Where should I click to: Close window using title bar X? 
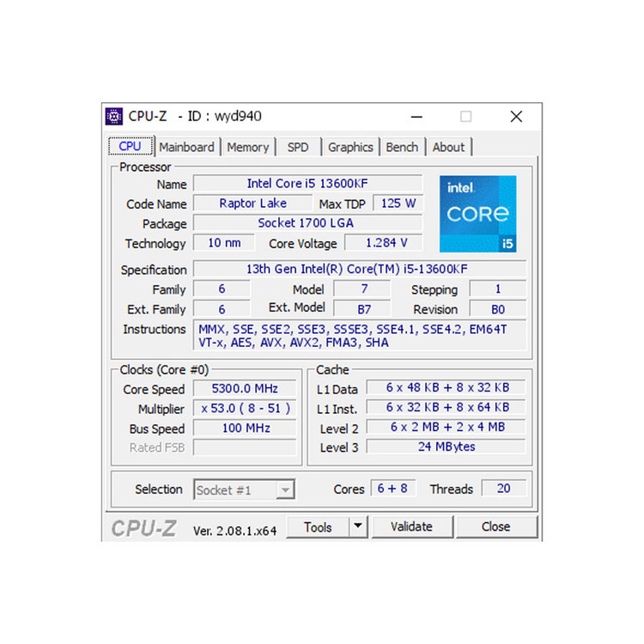(516, 116)
